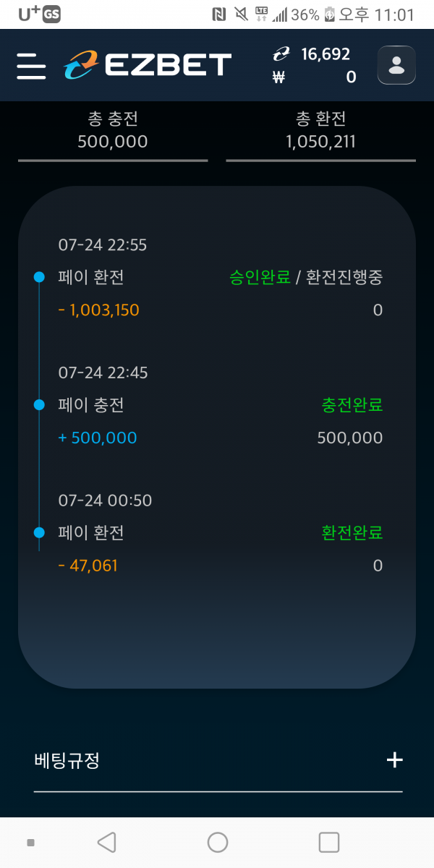This screenshot has width=434, height=868.
Task: Tap the - 1,003,150 withdrawal amount
Action: (99, 310)
